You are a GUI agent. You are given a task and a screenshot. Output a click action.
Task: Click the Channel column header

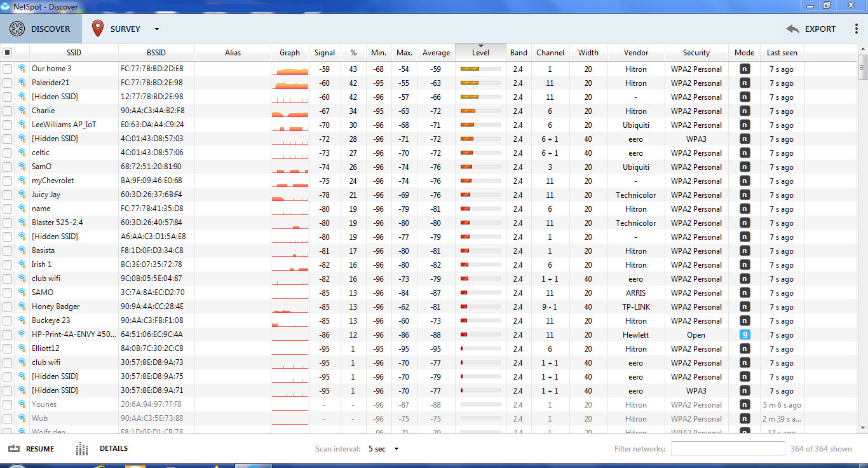pyautogui.click(x=550, y=53)
